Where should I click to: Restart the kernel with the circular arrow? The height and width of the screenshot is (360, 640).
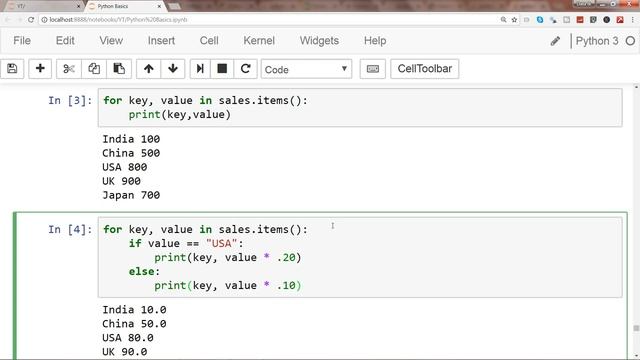click(245, 69)
